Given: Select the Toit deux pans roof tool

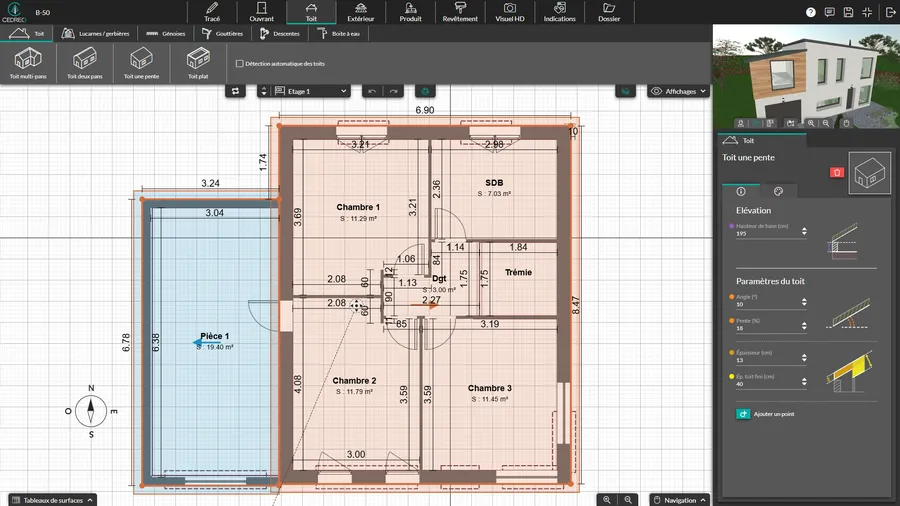Looking at the screenshot, I should (x=84, y=62).
